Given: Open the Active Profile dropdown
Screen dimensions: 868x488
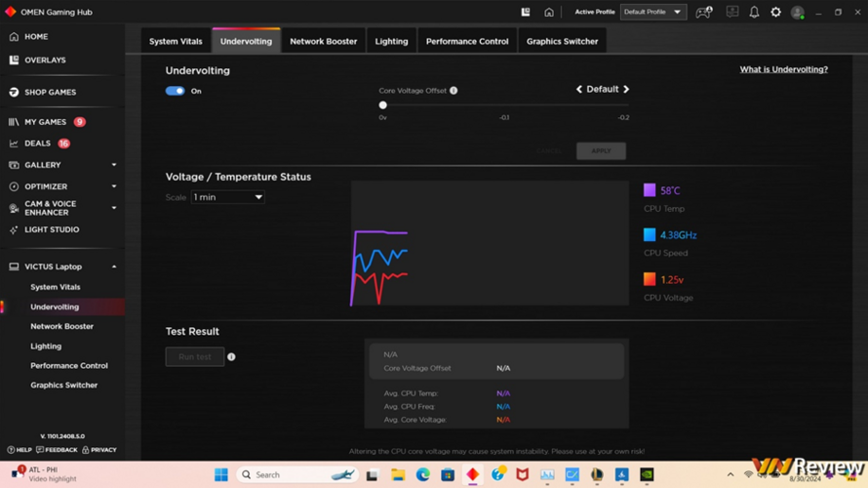Looking at the screenshot, I should pos(653,12).
